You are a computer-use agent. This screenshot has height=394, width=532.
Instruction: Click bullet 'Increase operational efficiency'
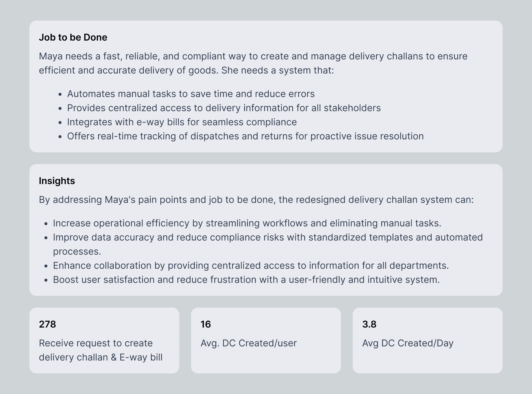pos(247,223)
